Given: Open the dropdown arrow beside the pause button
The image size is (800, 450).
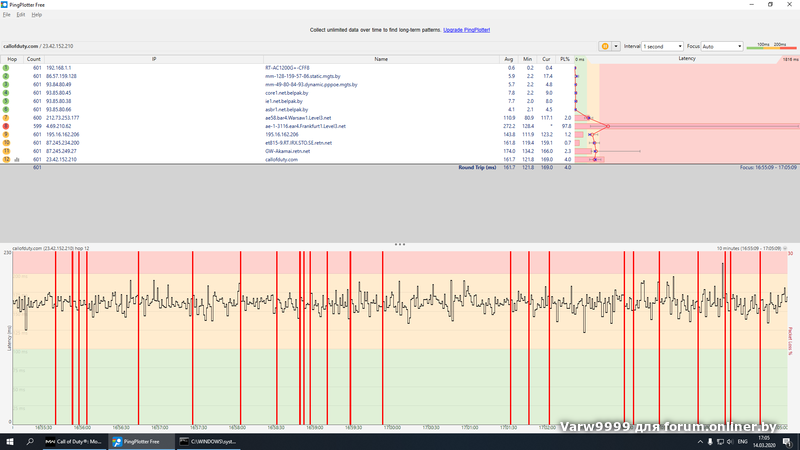Looking at the screenshot, I should 616,46.
